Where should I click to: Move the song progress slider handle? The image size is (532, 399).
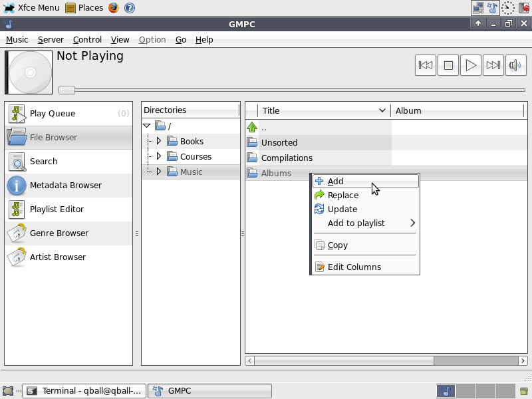point(67,90)
